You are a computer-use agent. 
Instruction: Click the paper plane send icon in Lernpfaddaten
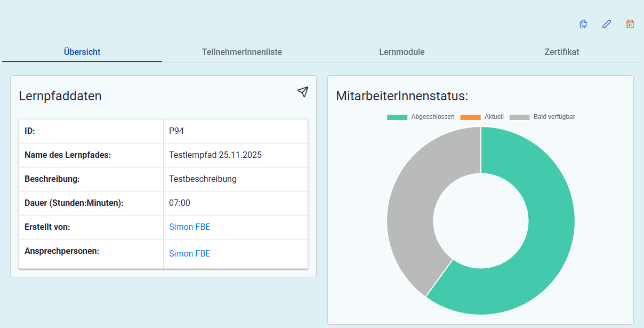point(302,92)
